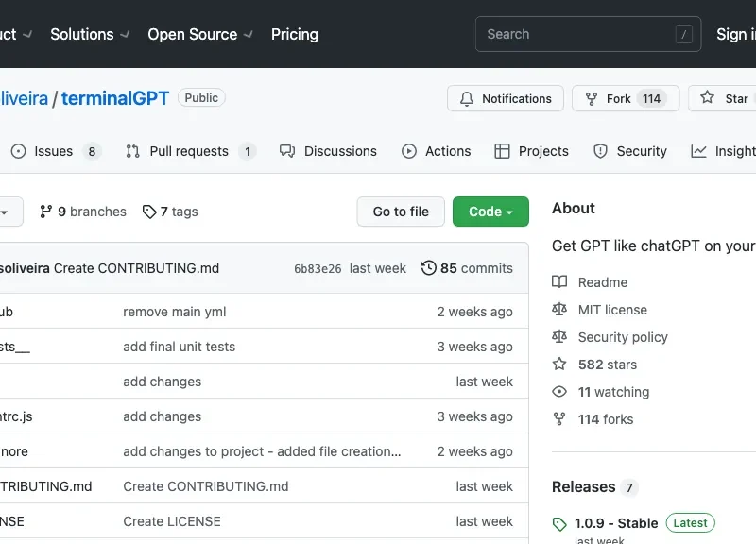Click the Fork count badge 114
This screenshot has width=756, height=544.
651,99
